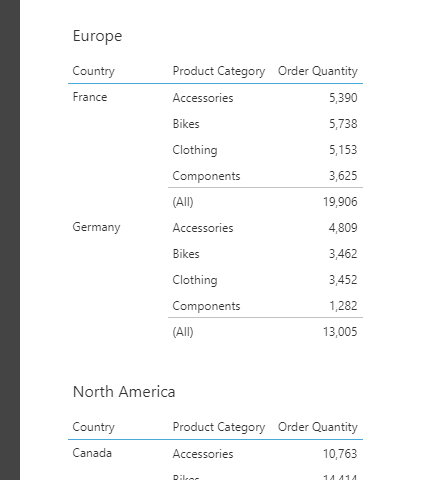Click the Germany Clothing row label
Screen dimensions: 431x480
(195, 280)
